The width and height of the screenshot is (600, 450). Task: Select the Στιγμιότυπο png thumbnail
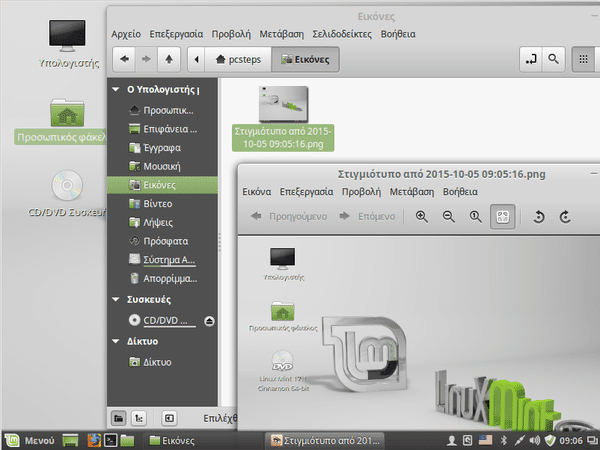pyautogui.click(x=283, y=104)
